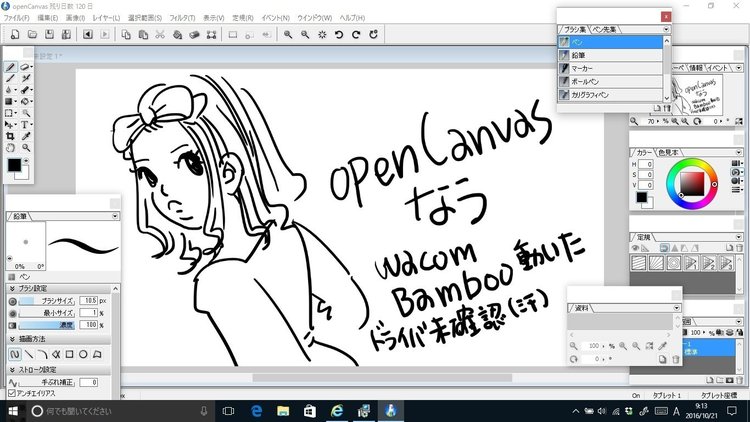Open the Windows Start menu
Screen dimensions: 750x422
(13, 411)
